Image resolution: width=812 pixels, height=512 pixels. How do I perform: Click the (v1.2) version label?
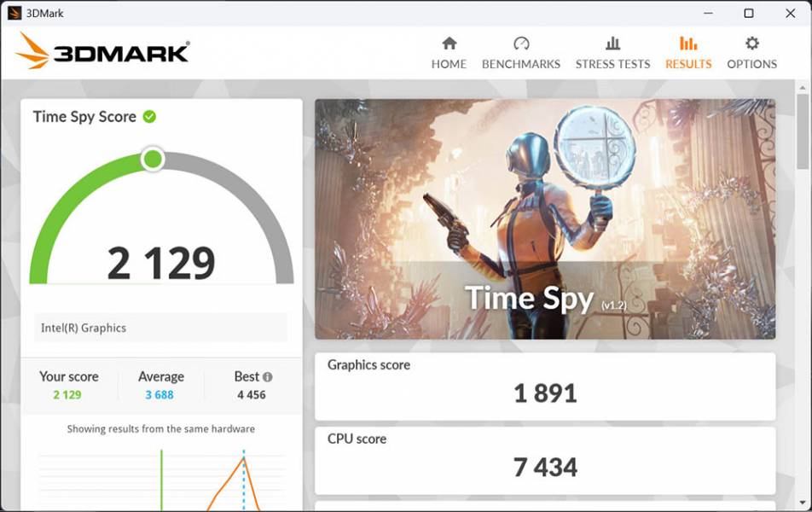click(613, 305)
